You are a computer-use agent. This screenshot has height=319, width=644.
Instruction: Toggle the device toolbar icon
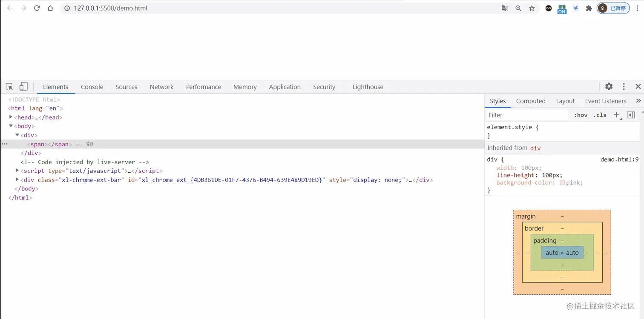(x=23, y=87)
